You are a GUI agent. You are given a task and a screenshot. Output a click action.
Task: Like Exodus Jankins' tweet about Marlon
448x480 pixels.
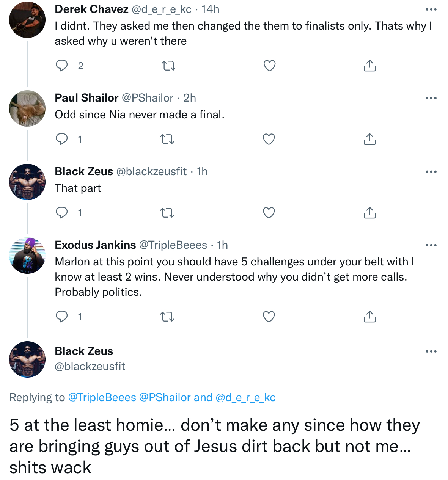coord(269,317)
